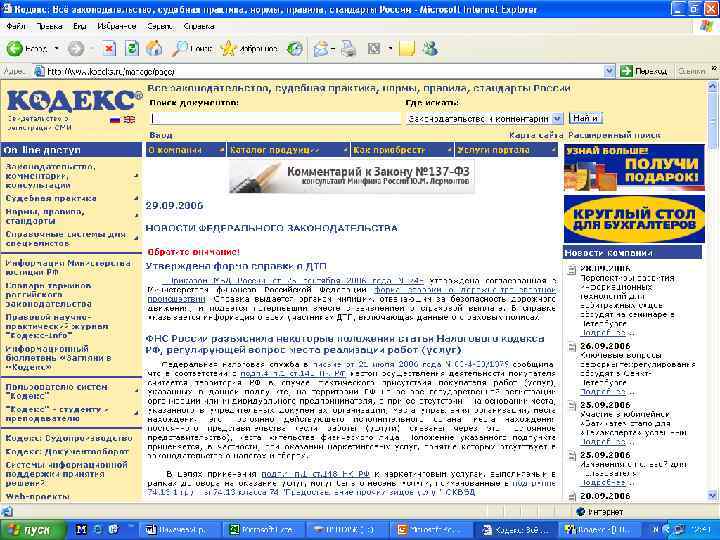Open the Вид menu
The width and height of the screenshot is (720, 540).
click(x=79, y=26)
